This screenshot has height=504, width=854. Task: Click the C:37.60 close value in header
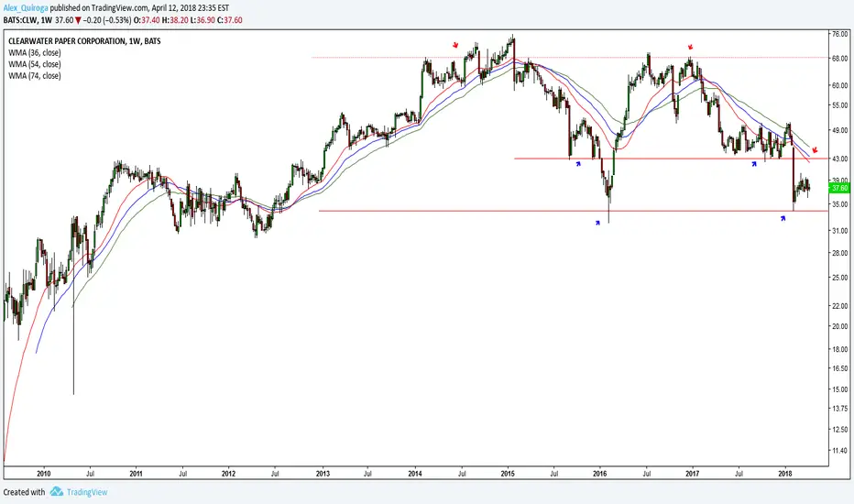(230, 20)
